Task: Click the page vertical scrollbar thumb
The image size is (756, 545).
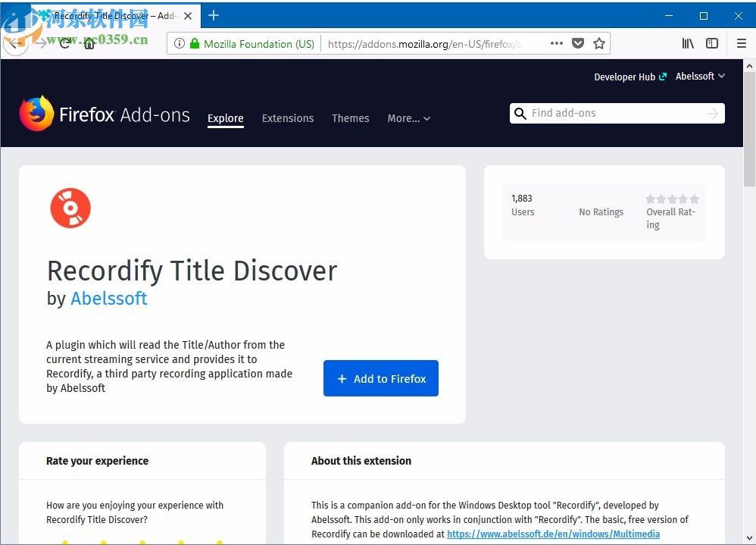Action: [749, 130]
